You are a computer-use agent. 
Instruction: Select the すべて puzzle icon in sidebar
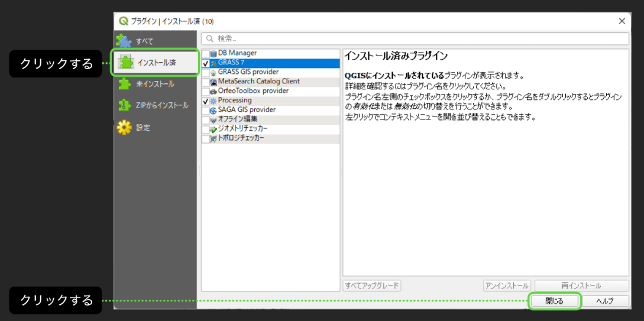(x=124, y=40)
